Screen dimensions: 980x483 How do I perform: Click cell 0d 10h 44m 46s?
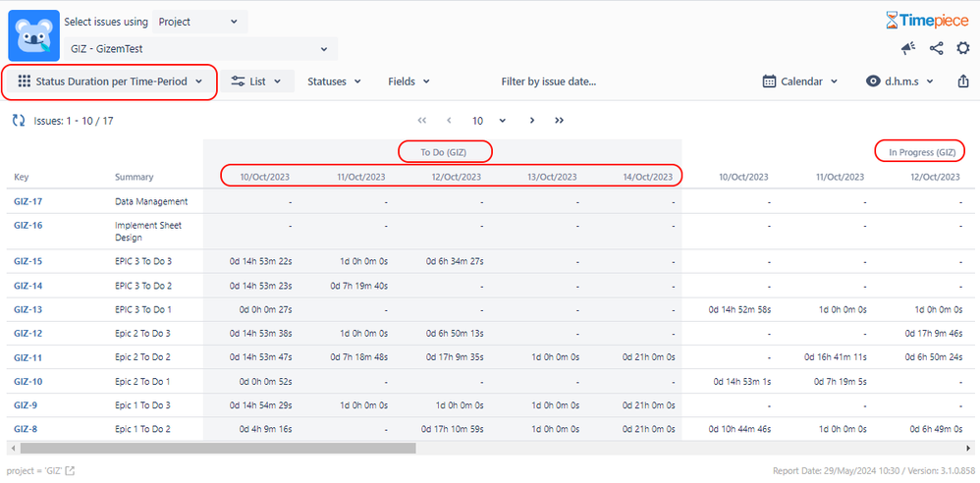tap(739, 429)
